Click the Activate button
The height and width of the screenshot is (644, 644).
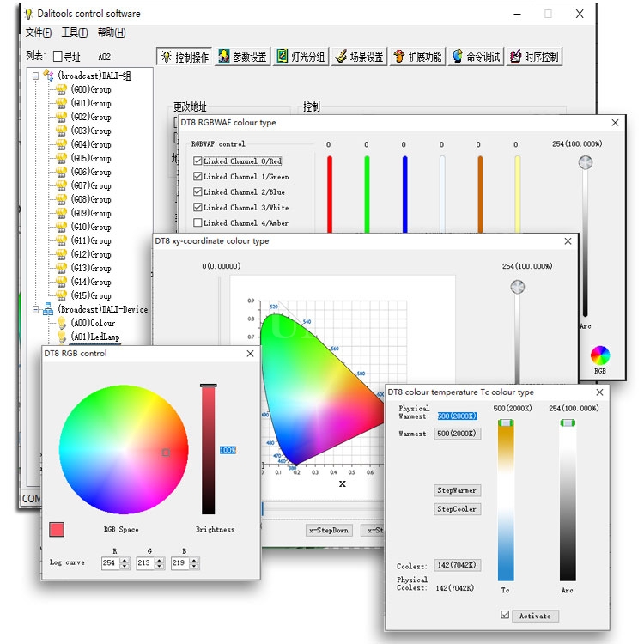coord(536,616)
